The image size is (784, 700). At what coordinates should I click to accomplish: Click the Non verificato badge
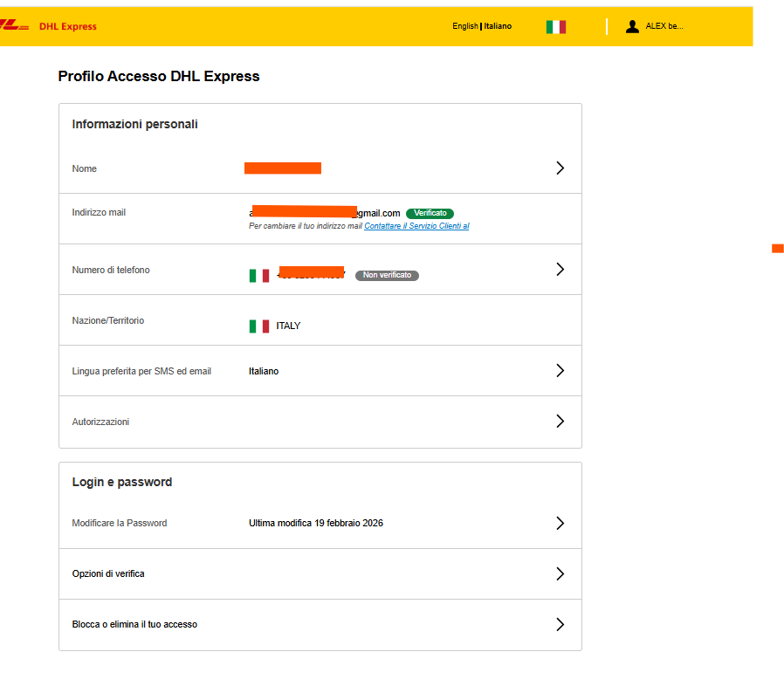click(387, 276)
